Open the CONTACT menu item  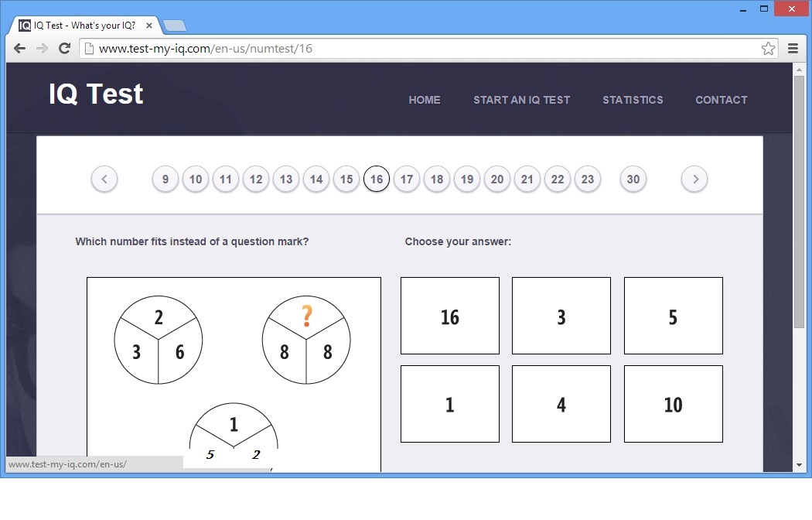722,100
